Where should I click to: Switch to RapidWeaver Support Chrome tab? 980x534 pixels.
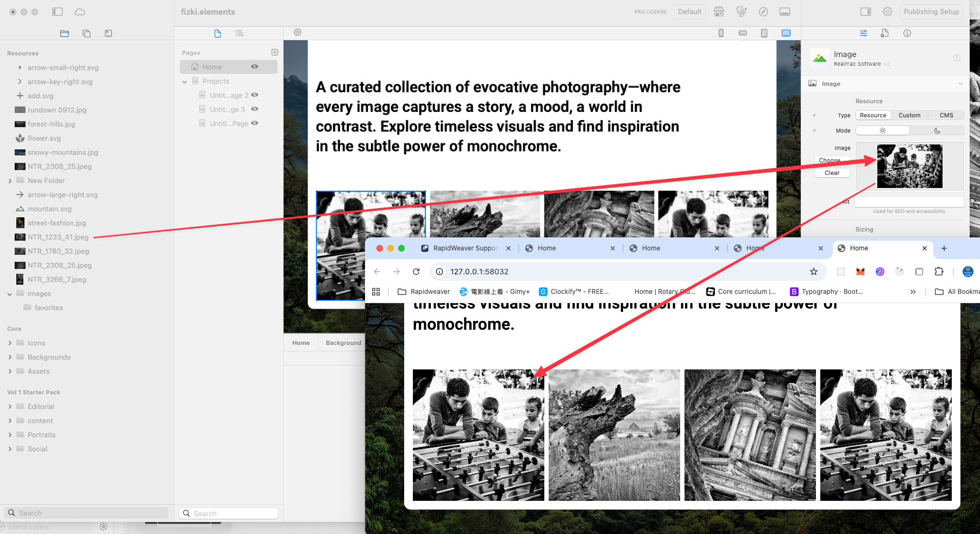[x=465, y=248]
